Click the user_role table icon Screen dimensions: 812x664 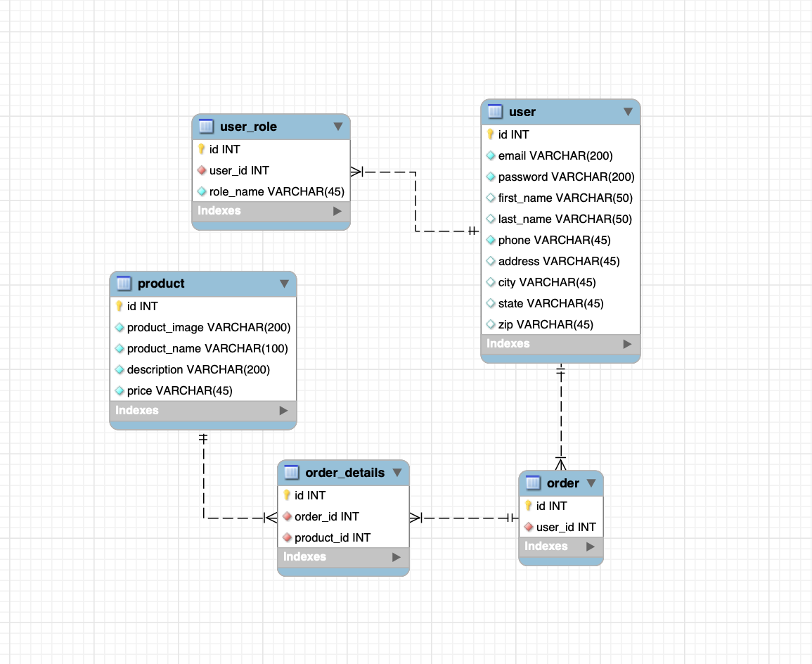click(x=206, y=127)
